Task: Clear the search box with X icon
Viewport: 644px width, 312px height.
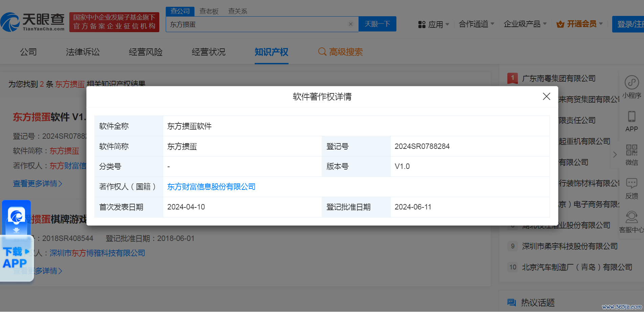Action: [x=351, y=24]
